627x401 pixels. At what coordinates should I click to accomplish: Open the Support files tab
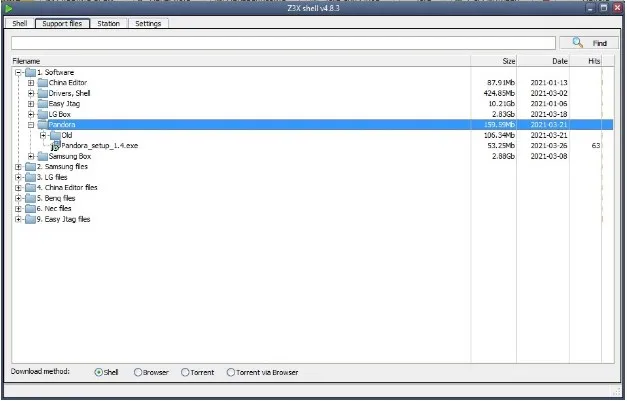(62, 24)
